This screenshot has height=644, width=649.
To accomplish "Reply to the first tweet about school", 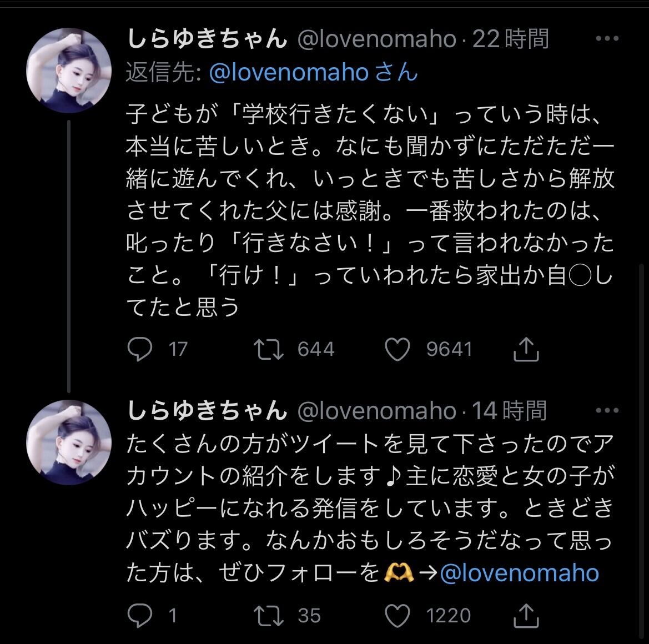I will tap(140, 349).
